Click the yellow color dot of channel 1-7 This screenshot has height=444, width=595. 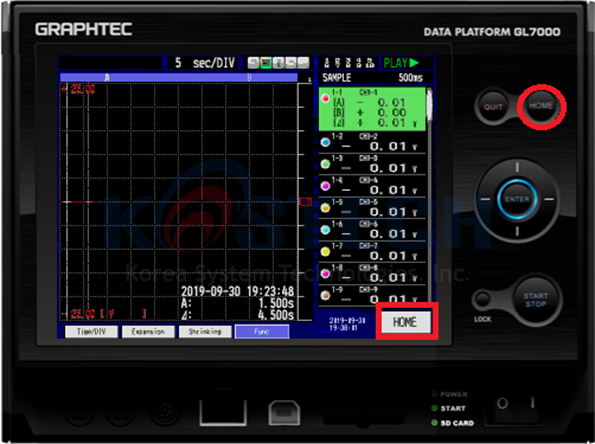coord(325,252)
